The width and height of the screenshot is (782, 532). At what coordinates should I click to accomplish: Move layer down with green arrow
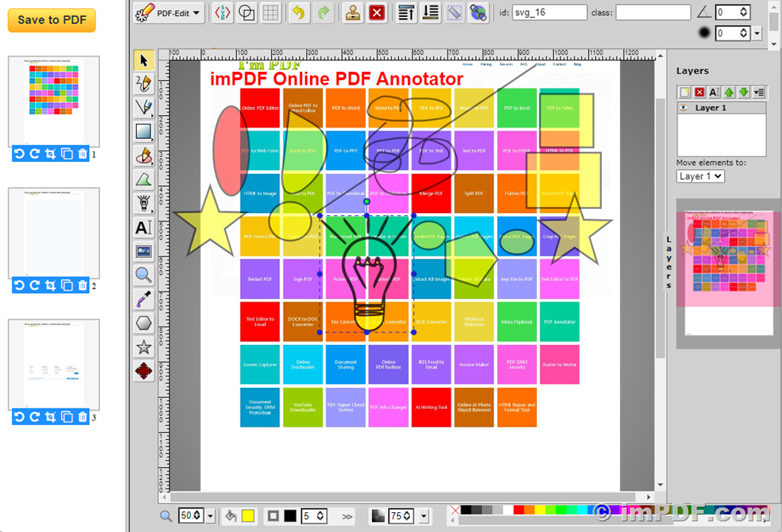[x=744, y=92]
